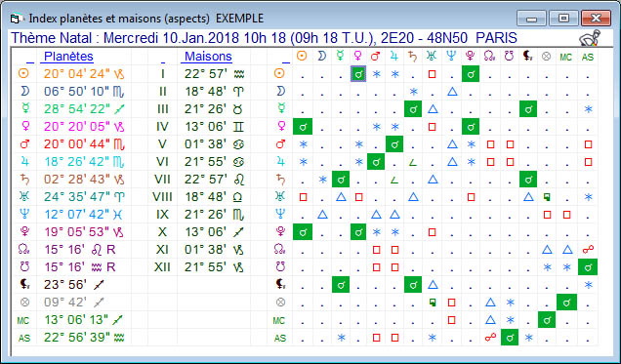Click the AS column header in aspect grid

pos(588,58)
